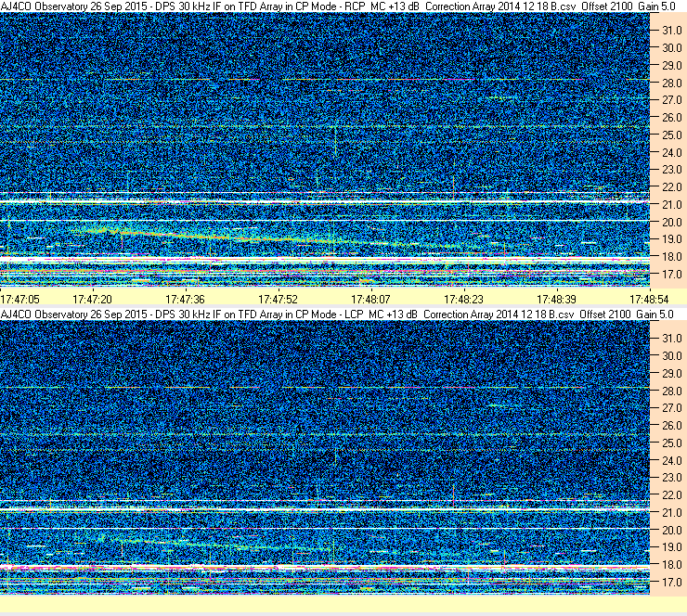Select time label 17:47:52
687x616 pixels.
point(278,300)
